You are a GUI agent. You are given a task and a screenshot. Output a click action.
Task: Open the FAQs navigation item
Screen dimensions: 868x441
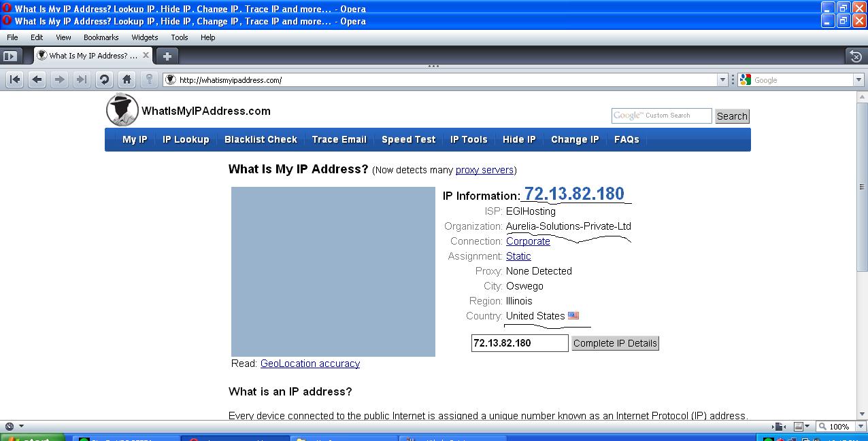[x=627, y=139]
